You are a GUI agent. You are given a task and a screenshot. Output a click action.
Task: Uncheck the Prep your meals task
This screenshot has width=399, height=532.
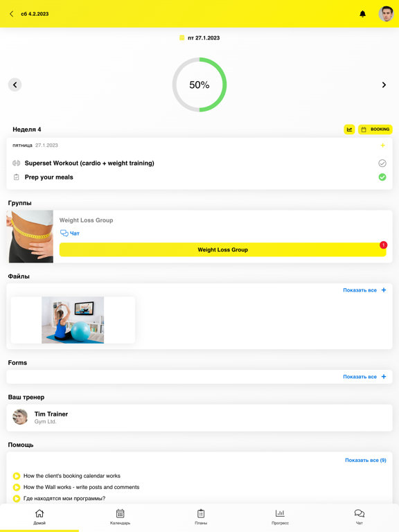pos(382,177)
